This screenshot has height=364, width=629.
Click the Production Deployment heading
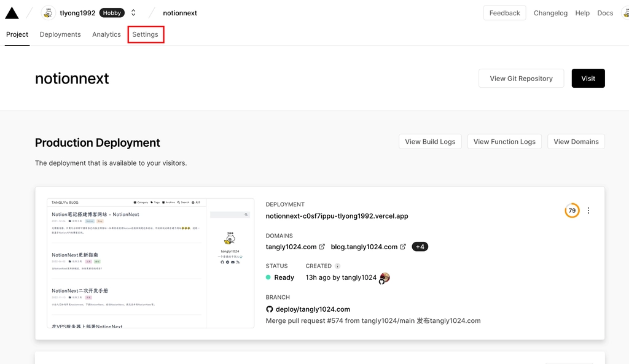click(98, 142)
